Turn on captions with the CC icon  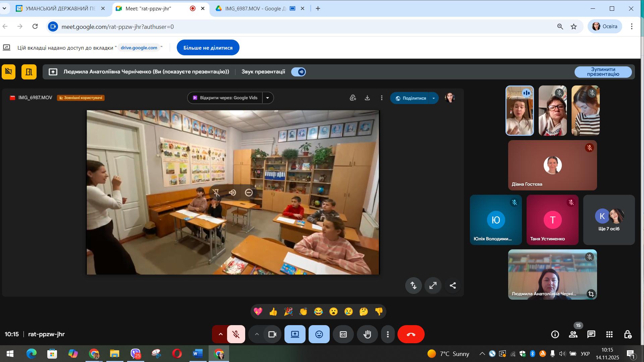pyautogui.click(x=343, y=334)
